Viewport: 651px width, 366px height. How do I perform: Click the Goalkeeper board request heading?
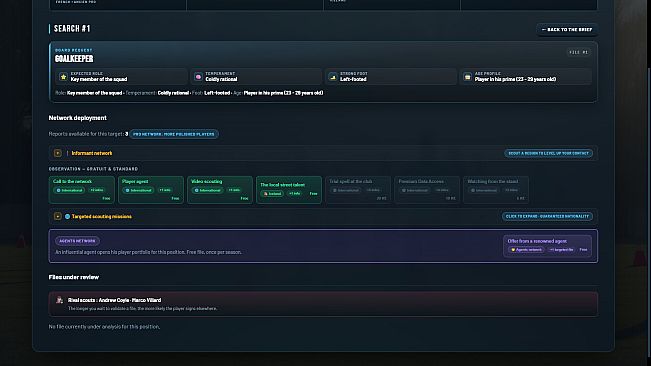click(74, 59)
